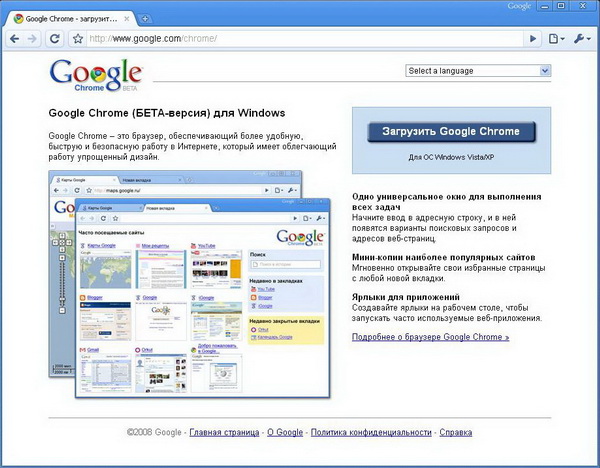The width and height of the screenshot is (600, 468).
Task: Open the wrench settings menu
Action: [582, 39]
